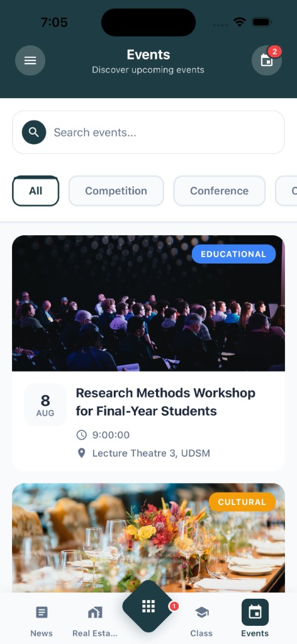
Task: Open calendar icon with 2 badge
Action: 267,60
